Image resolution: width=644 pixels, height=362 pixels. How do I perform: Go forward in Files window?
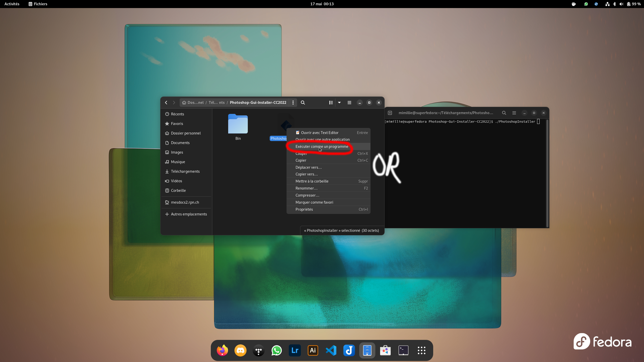(174, 103)
